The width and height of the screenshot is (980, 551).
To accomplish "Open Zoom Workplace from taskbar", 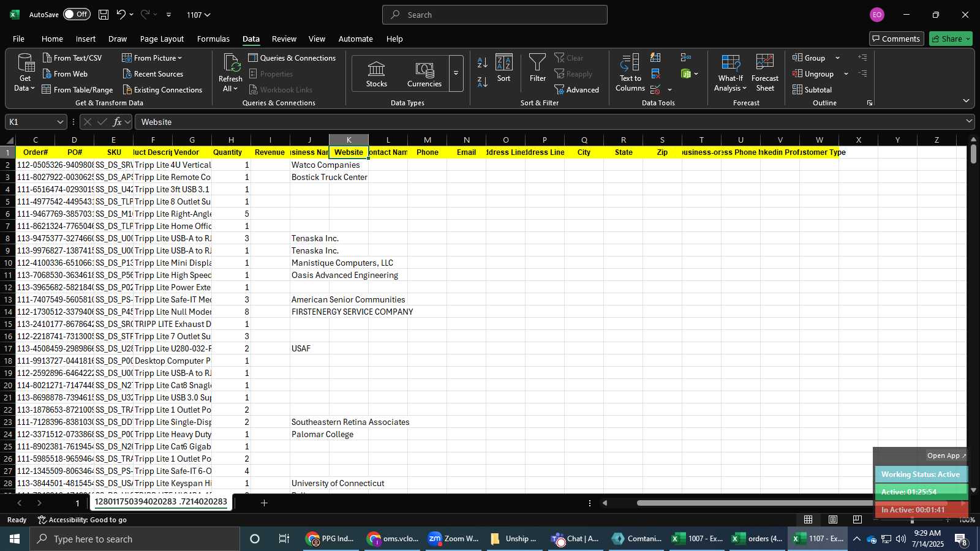I will [x=454, y=539].
